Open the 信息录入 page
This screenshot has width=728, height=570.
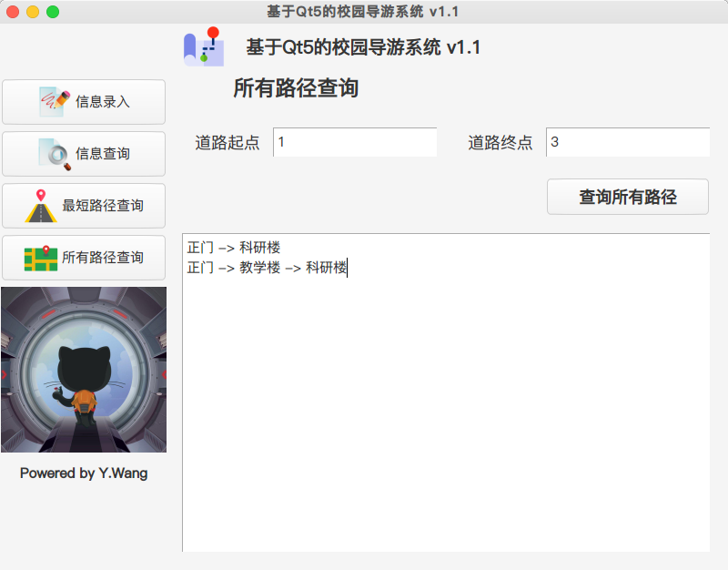pos(84,102)
